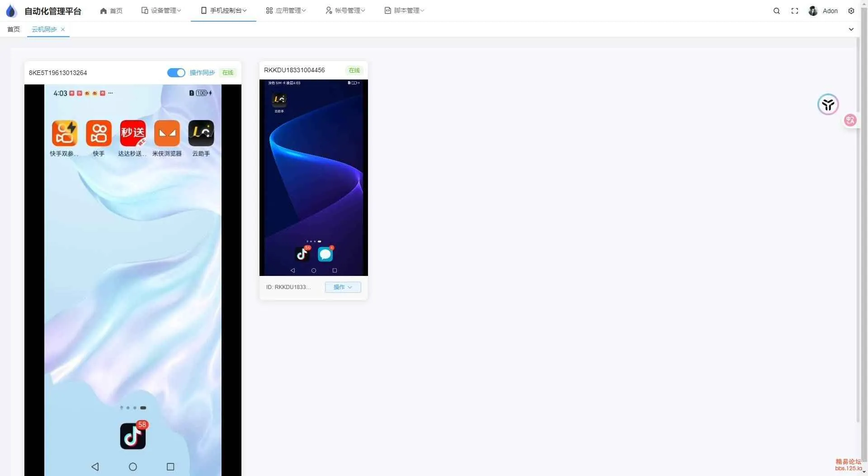The image size is (868, 476).
Task: Click the 应用管理 grid icon
Action: (x=269, y=10)
